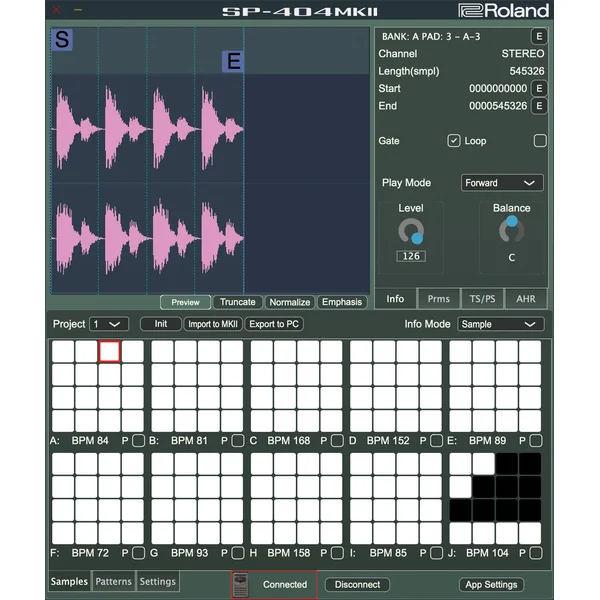
Task: Toggle the P checkbox for bank A
Action: pos(138,440)
